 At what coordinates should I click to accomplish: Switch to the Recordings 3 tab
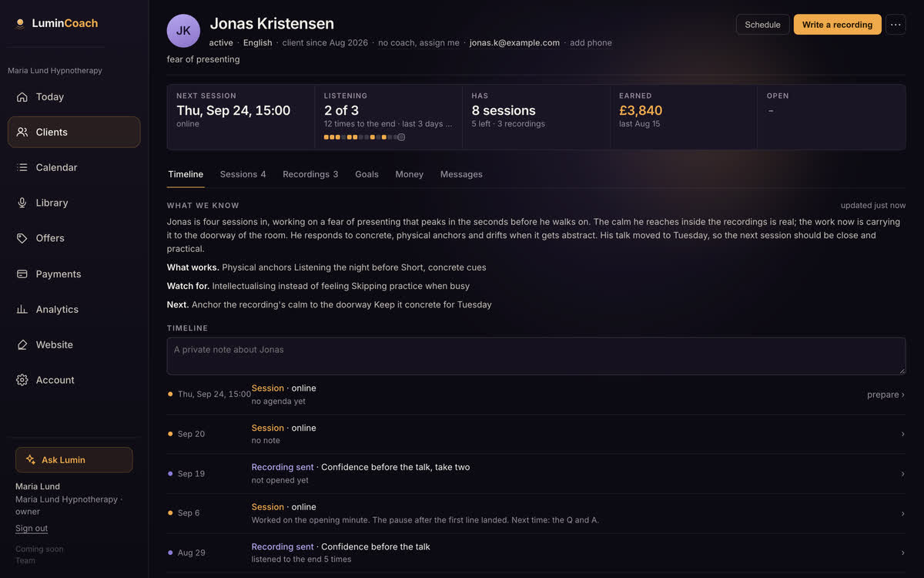tap(310, 174)
